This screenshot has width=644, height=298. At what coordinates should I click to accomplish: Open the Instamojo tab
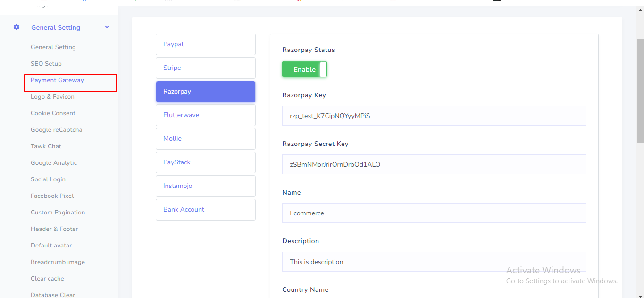click(x=205, y=186)
